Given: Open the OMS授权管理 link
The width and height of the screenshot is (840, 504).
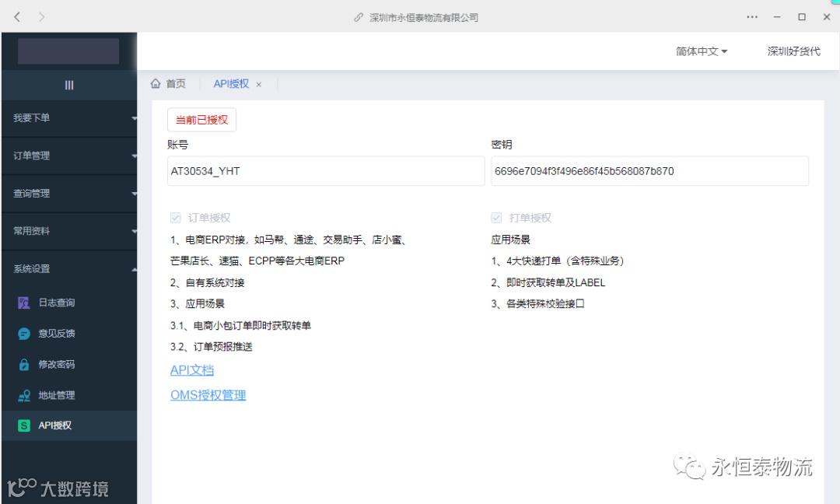Looking at the screenshot, I should [208, 395].
